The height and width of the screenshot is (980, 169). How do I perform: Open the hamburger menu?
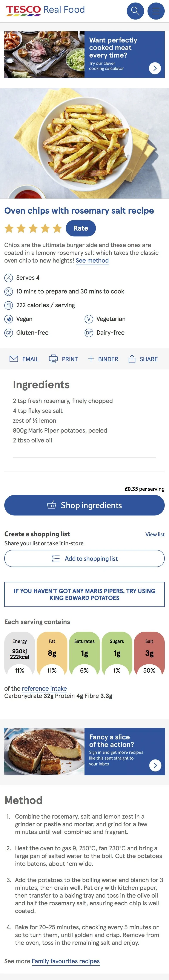[156, 11]
